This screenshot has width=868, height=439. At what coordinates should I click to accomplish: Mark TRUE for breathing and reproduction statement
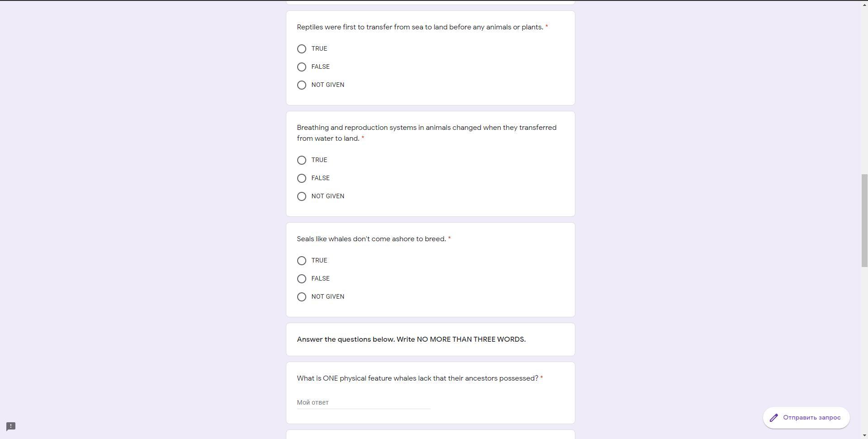(x=302, y=160)
